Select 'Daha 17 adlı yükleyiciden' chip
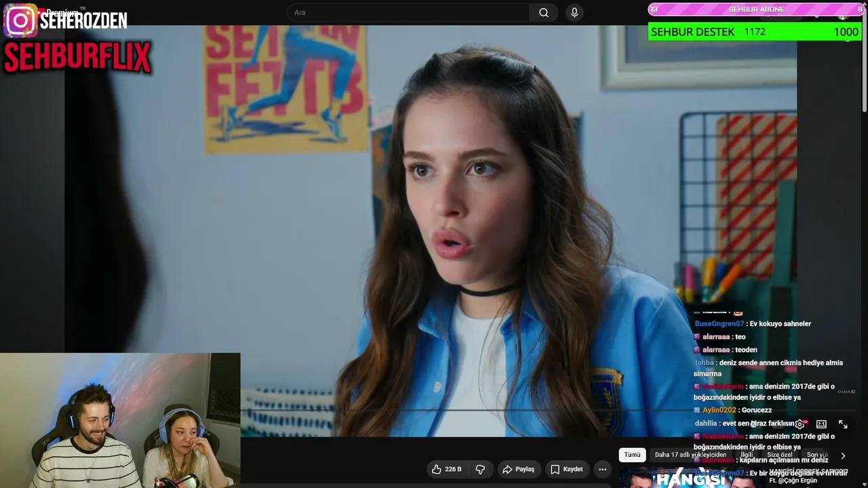Image resolution: width=868 pixels, height=488 pixels. [x=690, y=455]
